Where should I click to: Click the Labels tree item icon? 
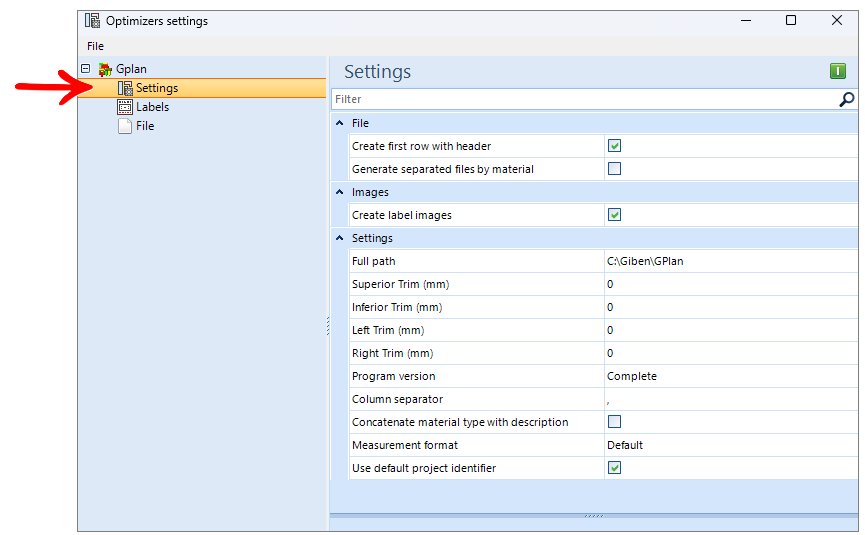(x=125, y=107)
